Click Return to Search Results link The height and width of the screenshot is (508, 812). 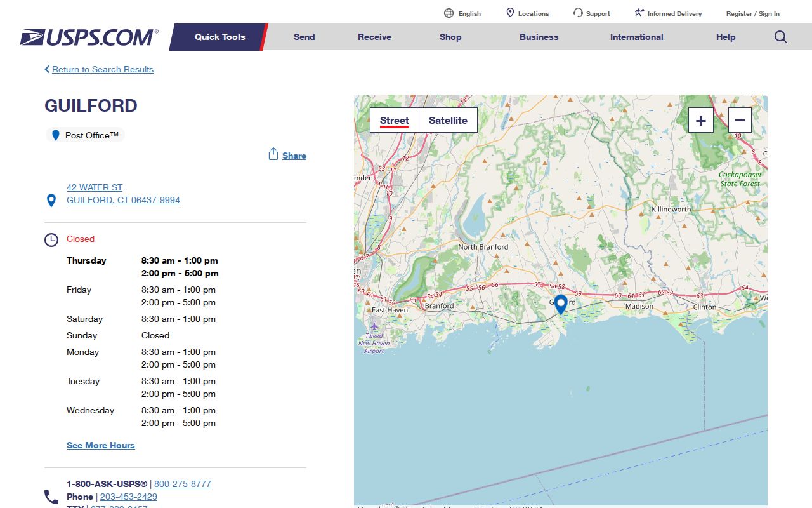coord(103,69)
